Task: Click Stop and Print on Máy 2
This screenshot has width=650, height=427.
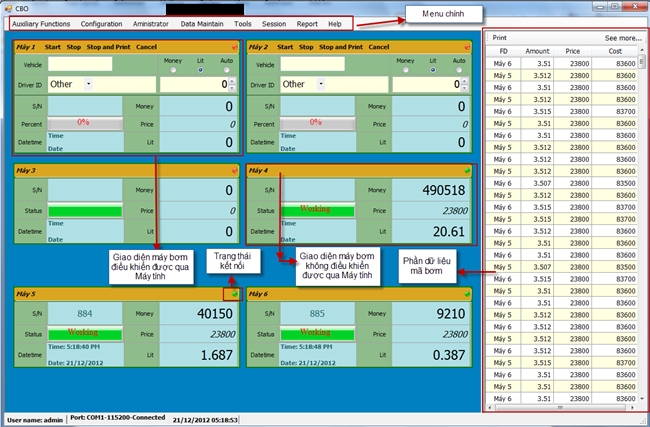Action: [x=342, y=47]
